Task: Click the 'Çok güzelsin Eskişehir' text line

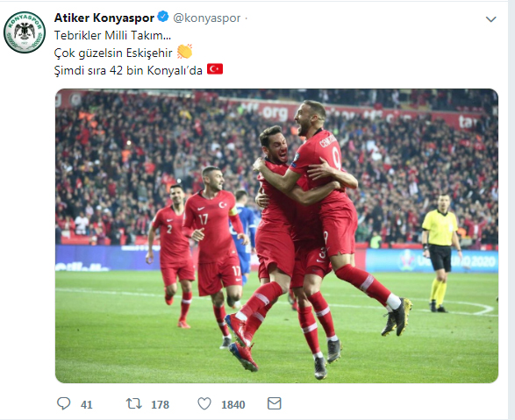Action: [113, 53]
